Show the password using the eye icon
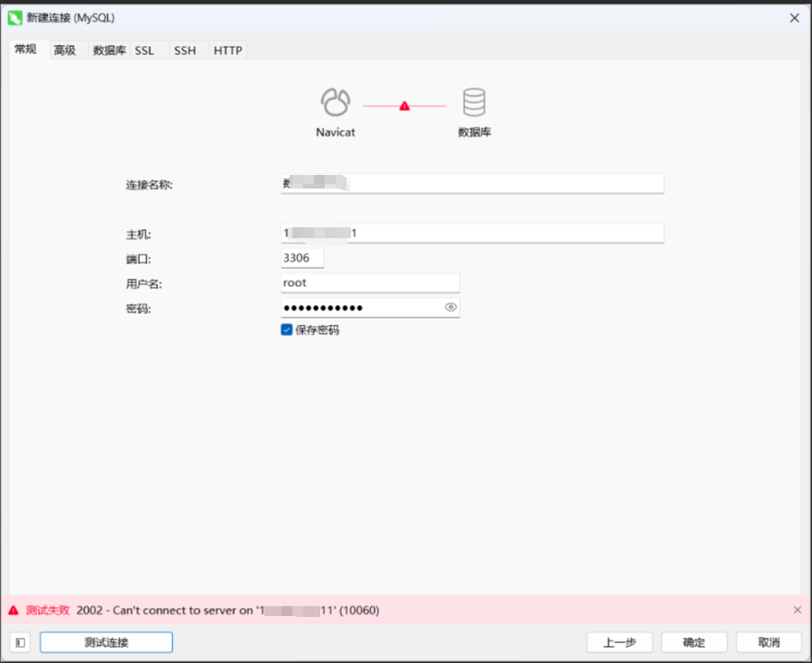The height and width of the screenshot is (663, 812). [x=448, y=307]
